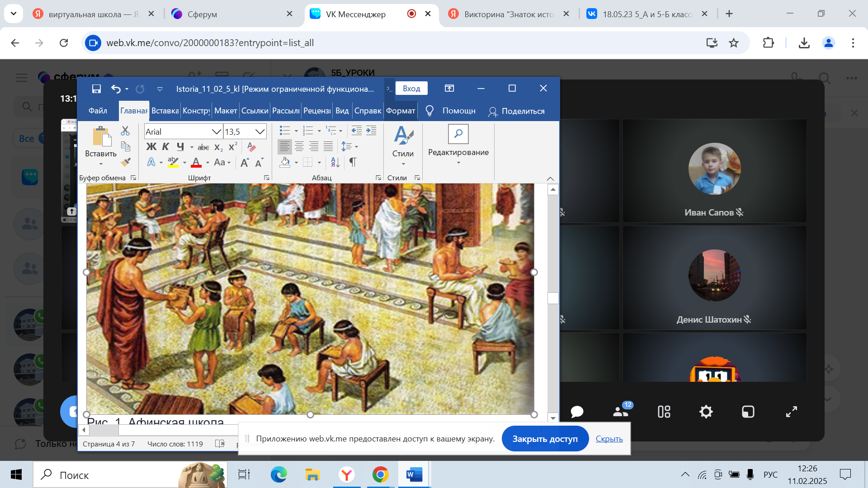Open Microsoft Edge from the taskbar
This screenshot has height=488, width=868.
coord(278,475)
